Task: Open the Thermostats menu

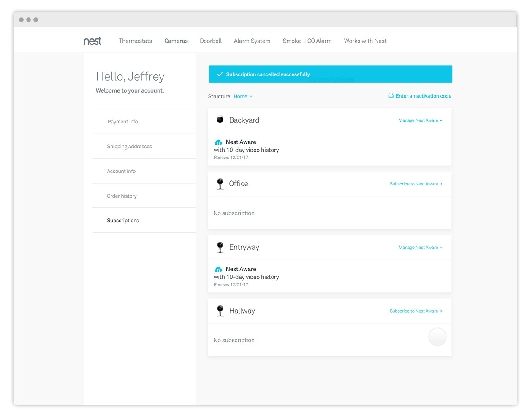Action: 136,41
